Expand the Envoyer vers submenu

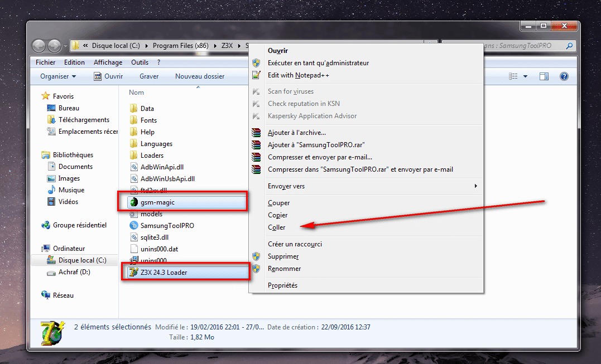pos(366,186)
